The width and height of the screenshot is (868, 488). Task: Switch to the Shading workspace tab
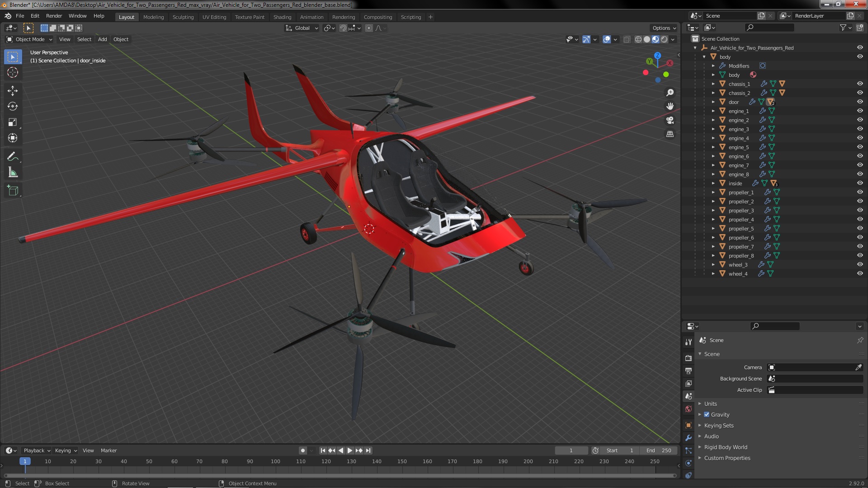[x=282, y=17]
